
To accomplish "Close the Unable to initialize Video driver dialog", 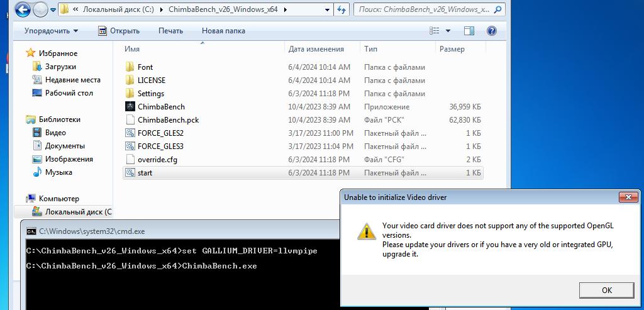I will tap(628, 197).
